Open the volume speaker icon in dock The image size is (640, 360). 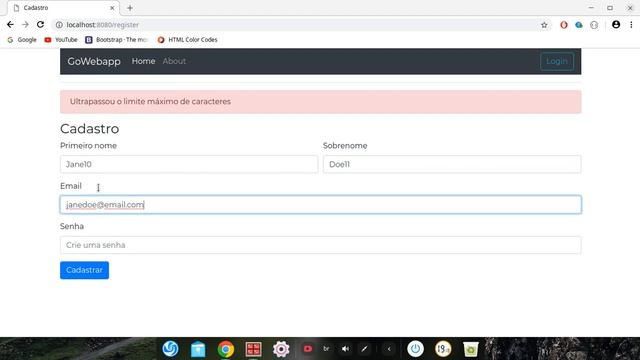(x=345, y=349)
